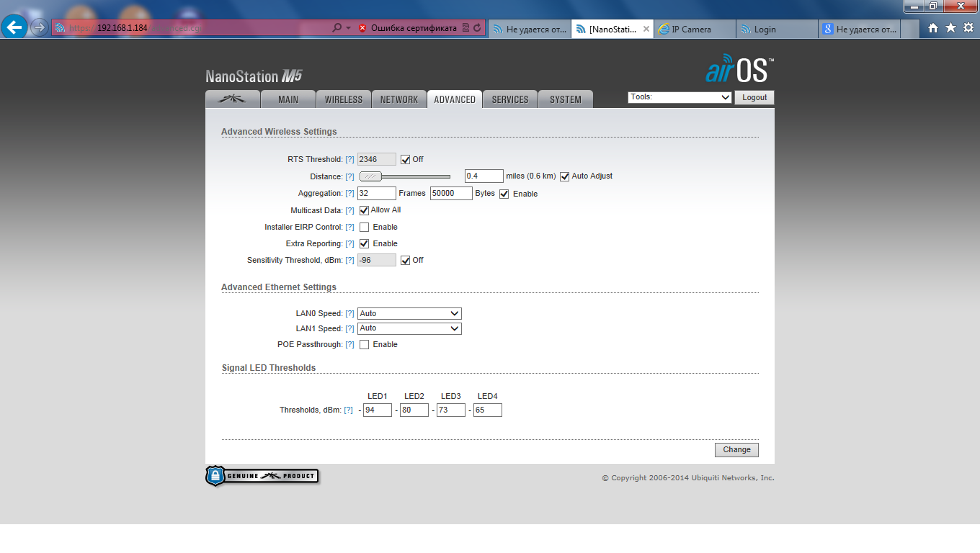Toggle Aggregation Enable checkbox
The width and height of the screenshot is (980, 553).
pyautogui.click(x=504, y=194)
